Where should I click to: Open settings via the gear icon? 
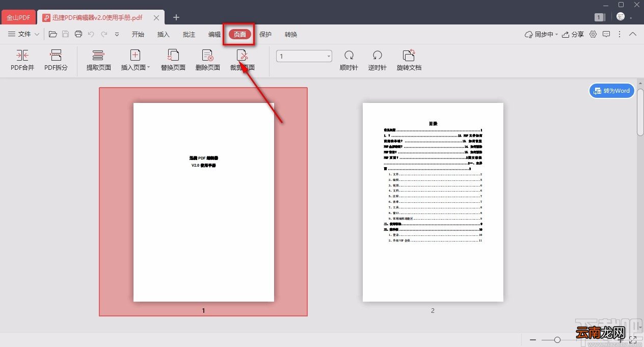[593, 34]
